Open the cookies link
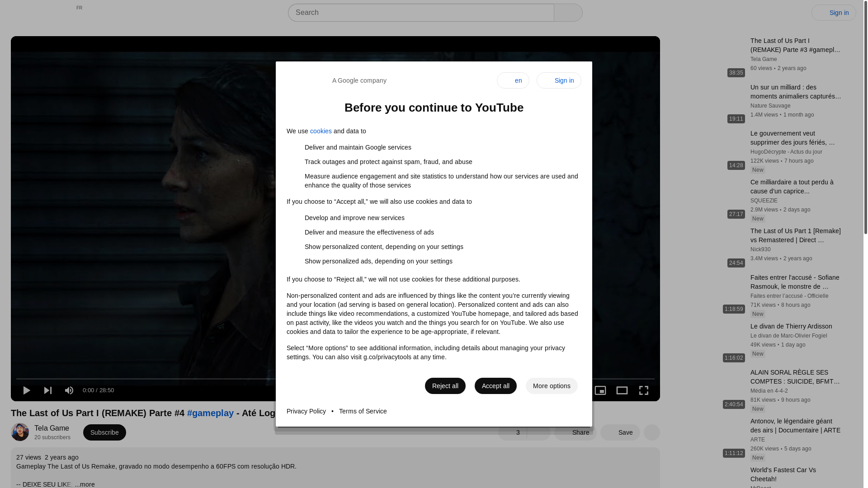This screenshot has height=488, width=868. pyautogui.click(x=321, y=131)
